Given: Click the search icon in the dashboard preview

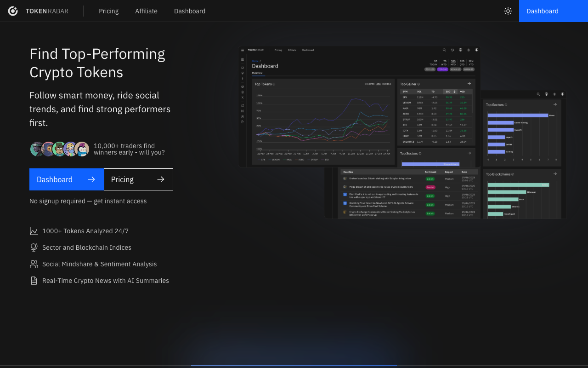Looking at the screenshot, I should point(444,50).
